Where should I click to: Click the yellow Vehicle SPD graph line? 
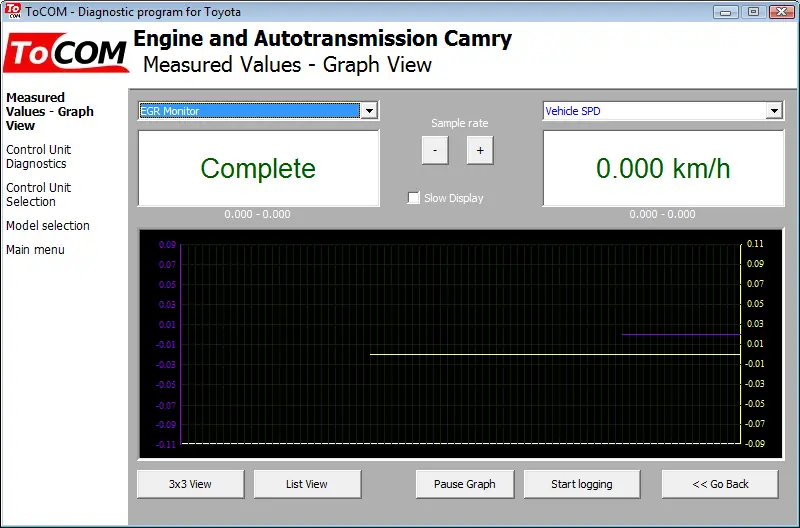click(555, 354)
